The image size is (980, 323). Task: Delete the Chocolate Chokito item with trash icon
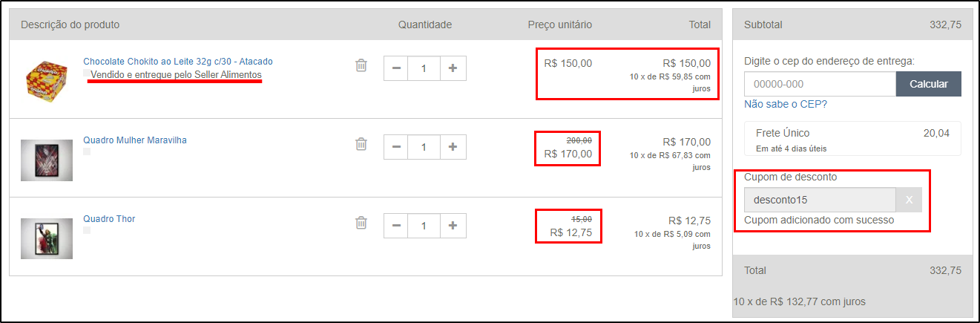point(361,65)
